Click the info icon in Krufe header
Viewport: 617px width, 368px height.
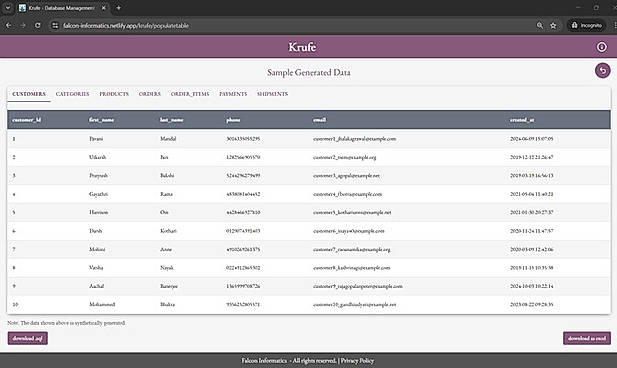(x=601, y=47)
